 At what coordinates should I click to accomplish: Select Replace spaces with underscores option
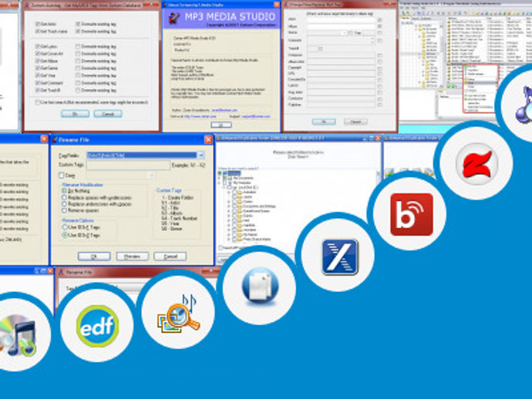64,198
